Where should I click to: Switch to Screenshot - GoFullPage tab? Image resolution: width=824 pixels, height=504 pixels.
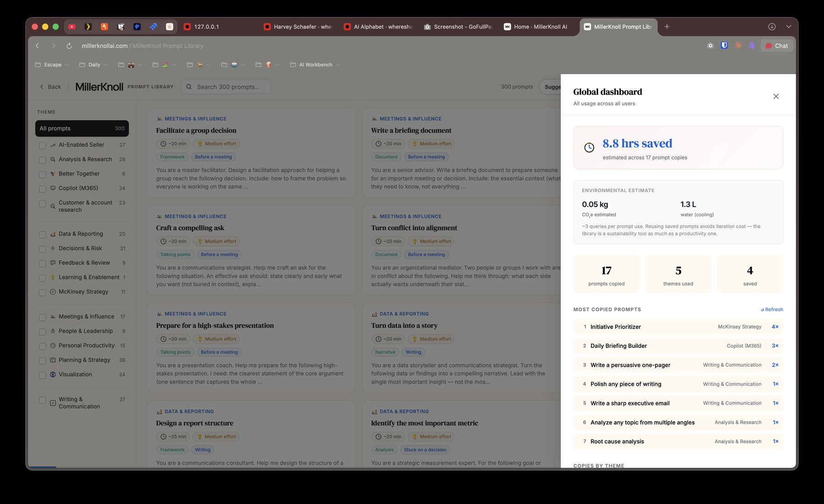[458, 27]
